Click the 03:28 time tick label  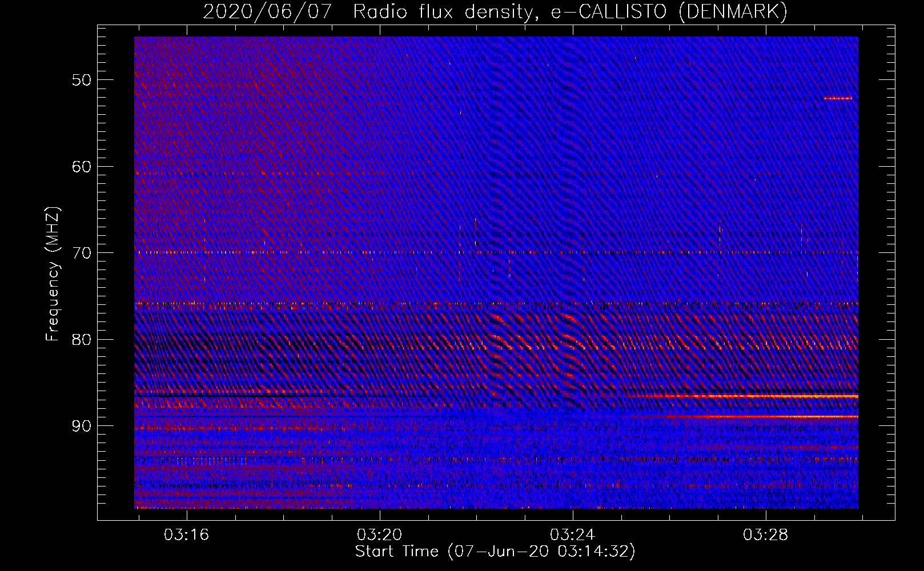pos(766,535)
